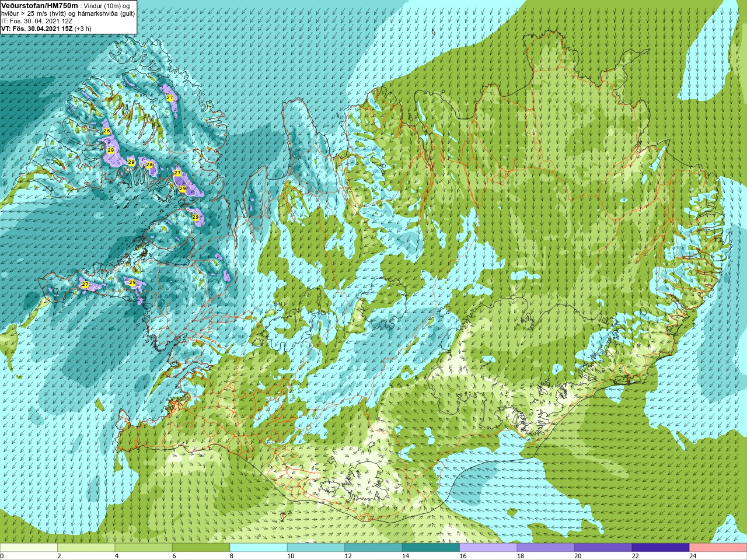Click the legend tick label '18'
Screen dimensions: 747x560
520,556
